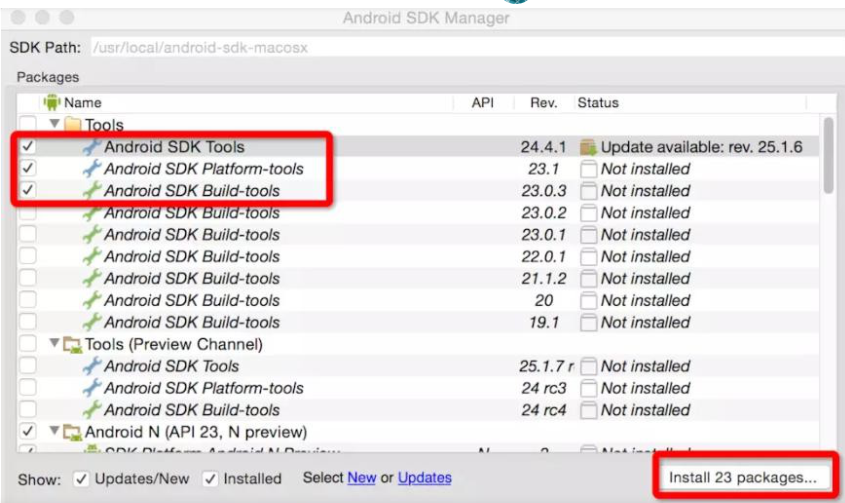Uncheck the Build-tools 23.0.3 checkbox

tap(27, 190)
